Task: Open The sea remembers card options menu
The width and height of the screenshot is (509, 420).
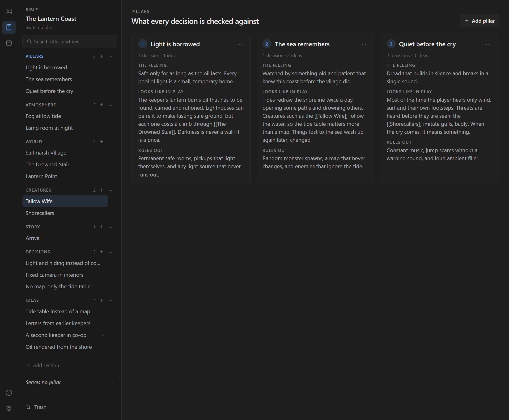Action: click(x=364, y=44)
